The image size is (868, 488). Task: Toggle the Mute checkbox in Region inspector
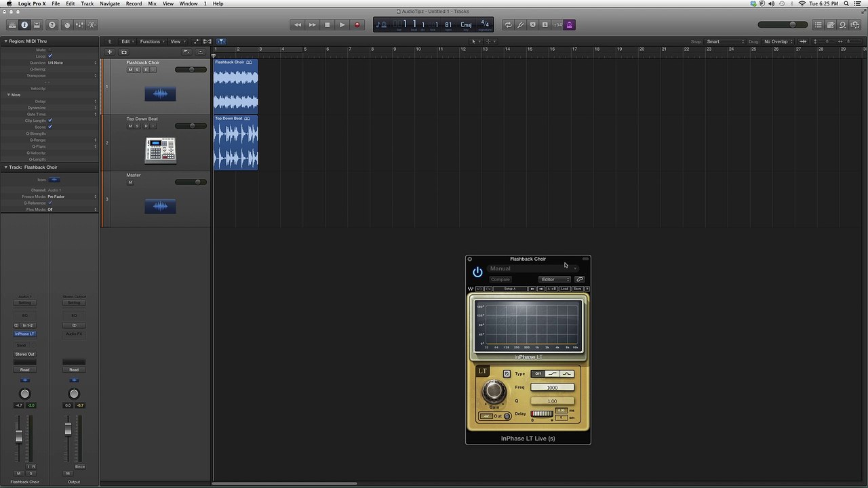50,49
